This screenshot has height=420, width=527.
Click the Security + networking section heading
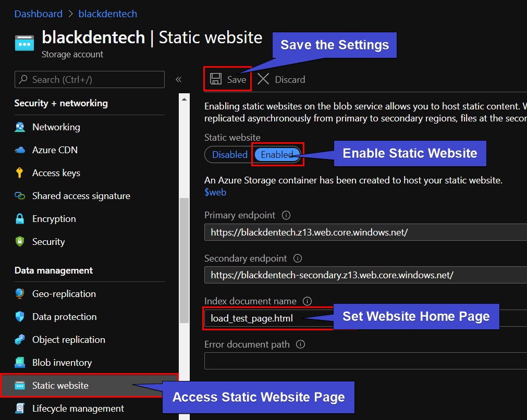61,103
